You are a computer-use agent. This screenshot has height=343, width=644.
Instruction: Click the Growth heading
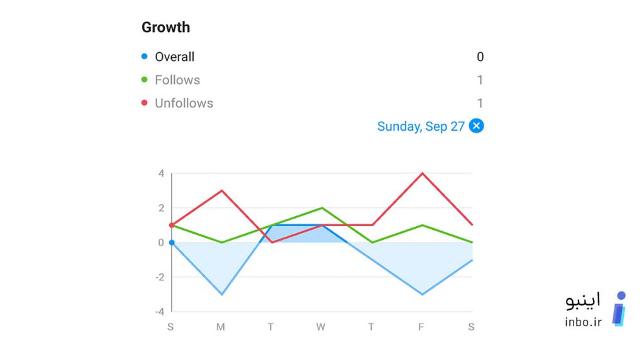point(166,27)
